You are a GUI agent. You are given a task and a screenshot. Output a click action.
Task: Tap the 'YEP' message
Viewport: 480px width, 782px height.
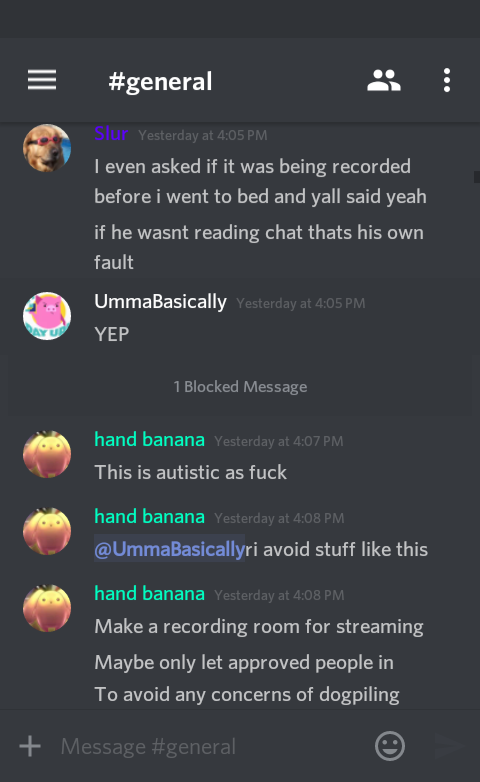(112, 334)
